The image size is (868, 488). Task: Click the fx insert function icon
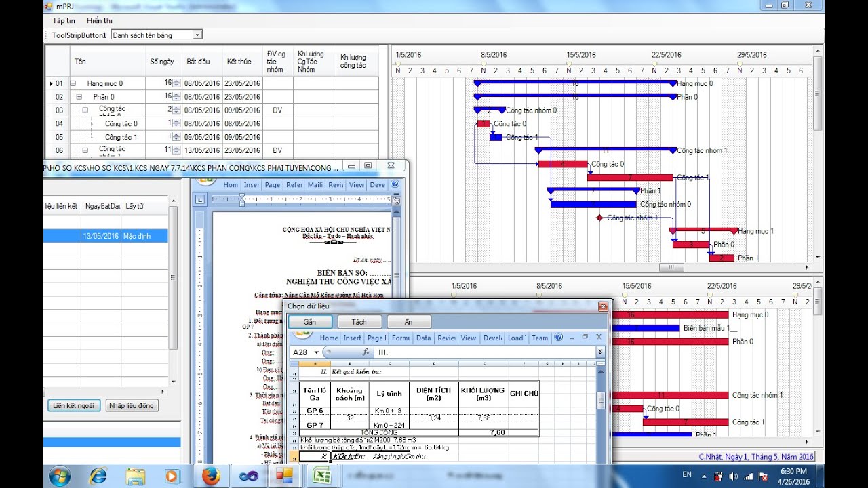click(366, 352)
